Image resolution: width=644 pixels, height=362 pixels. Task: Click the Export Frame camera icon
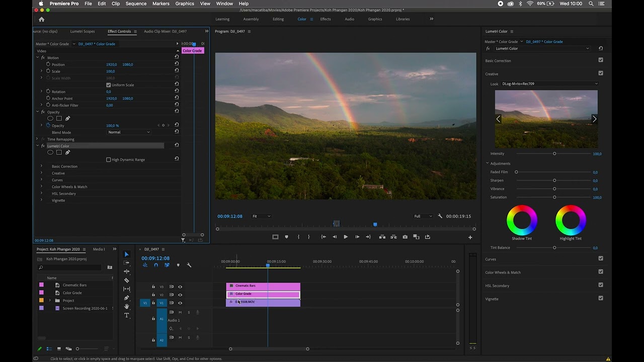pos(405,237)
